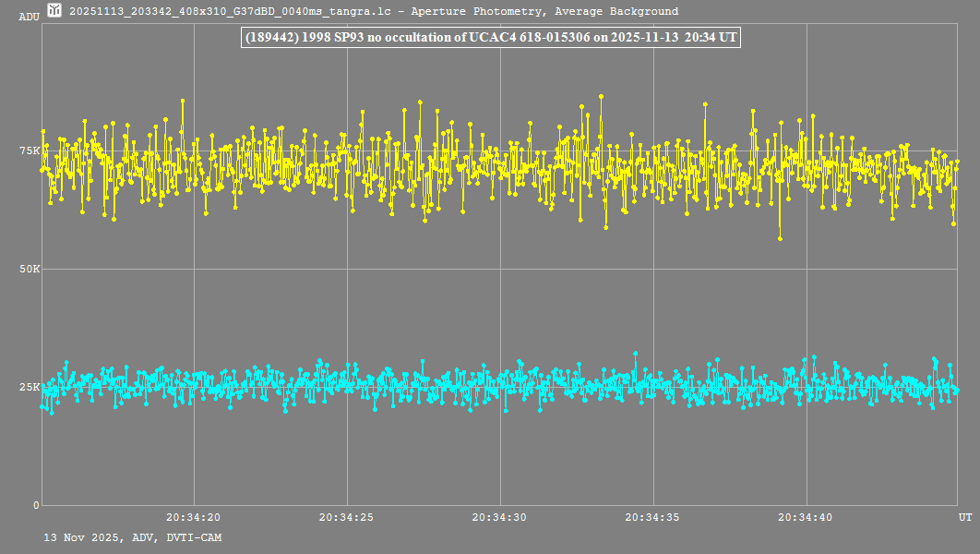Select the yellow light curve
Image resolution: width=980 pixels, height=554 pixels.
[x=498, y=166]
